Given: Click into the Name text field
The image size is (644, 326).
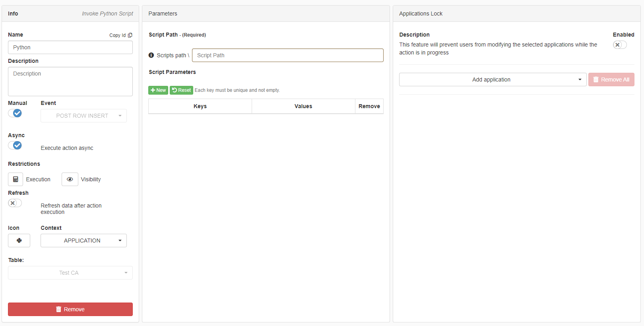Looking at the screenshot, I should point(70,47).
